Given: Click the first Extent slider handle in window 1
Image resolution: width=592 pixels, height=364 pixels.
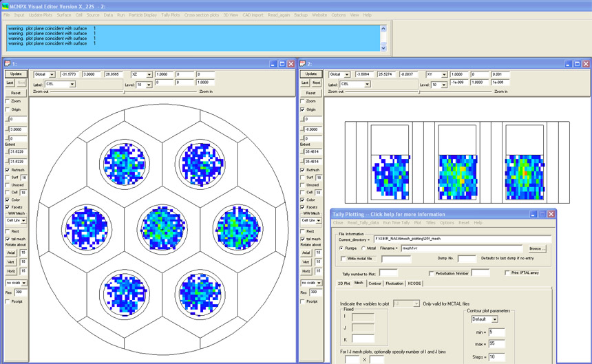Looking at the screenshot, I should [x=7, y=151].
